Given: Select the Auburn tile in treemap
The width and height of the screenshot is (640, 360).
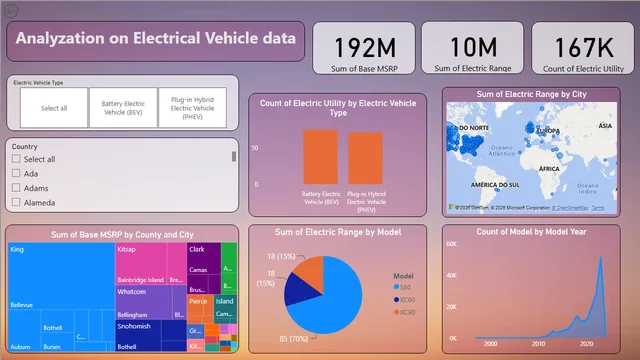Looking at the screenshot, I should tap(24, 331).
